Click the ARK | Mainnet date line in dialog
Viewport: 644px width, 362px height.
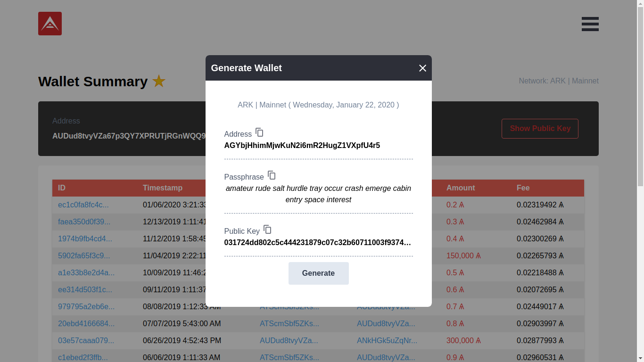(x=319, y=105)
